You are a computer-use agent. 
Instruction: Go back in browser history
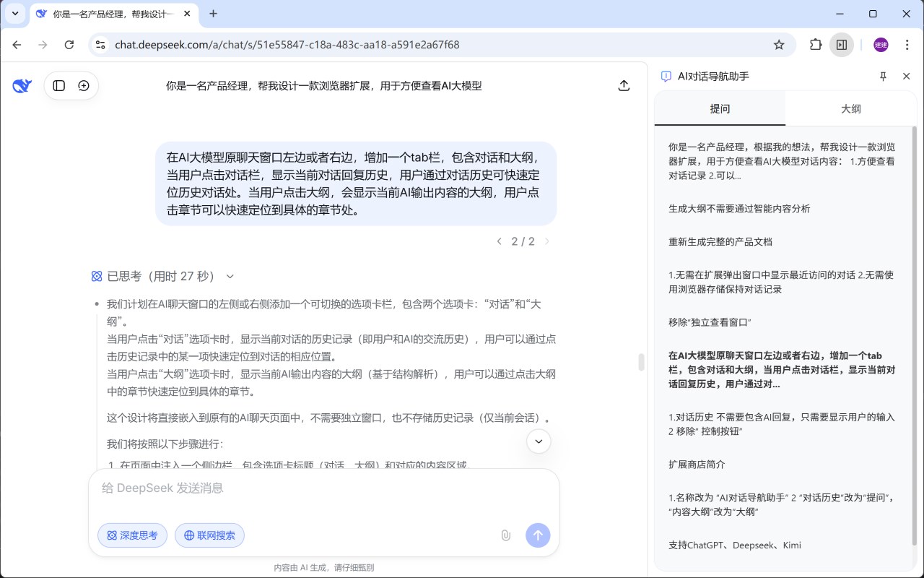pos(17,45)
